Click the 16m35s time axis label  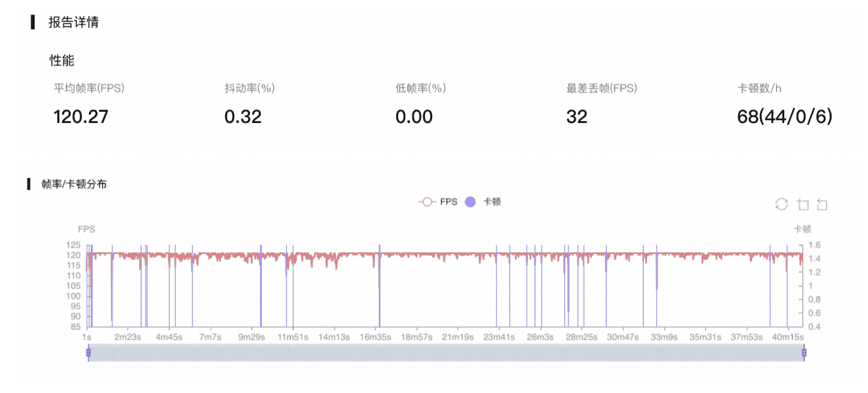(375, 337)
